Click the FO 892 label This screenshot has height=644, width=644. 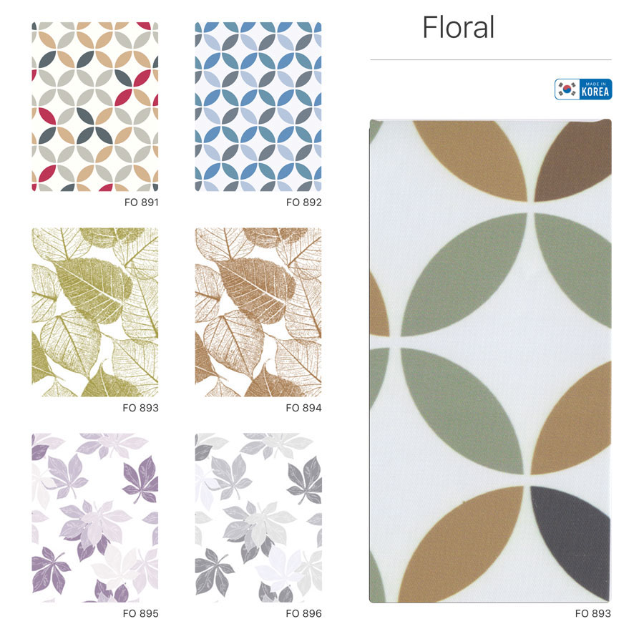tap(304, 202)
